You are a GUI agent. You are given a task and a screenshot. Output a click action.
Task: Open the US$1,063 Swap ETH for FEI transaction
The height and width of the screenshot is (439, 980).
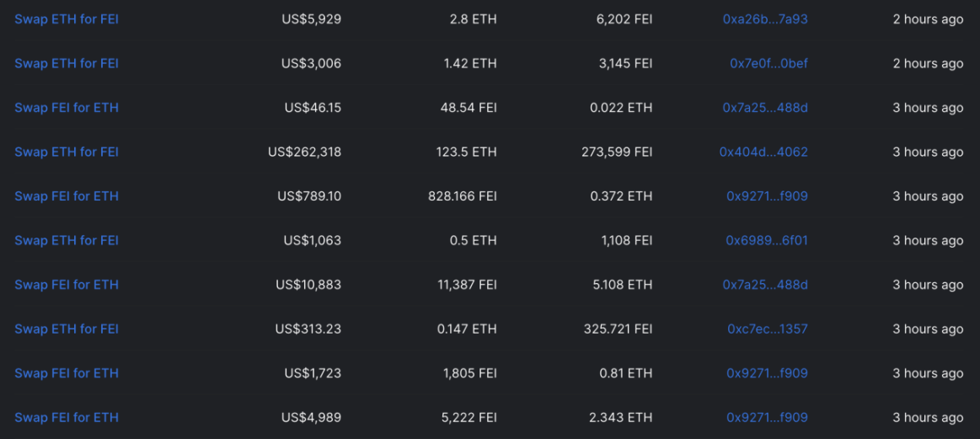pos(67,241)
